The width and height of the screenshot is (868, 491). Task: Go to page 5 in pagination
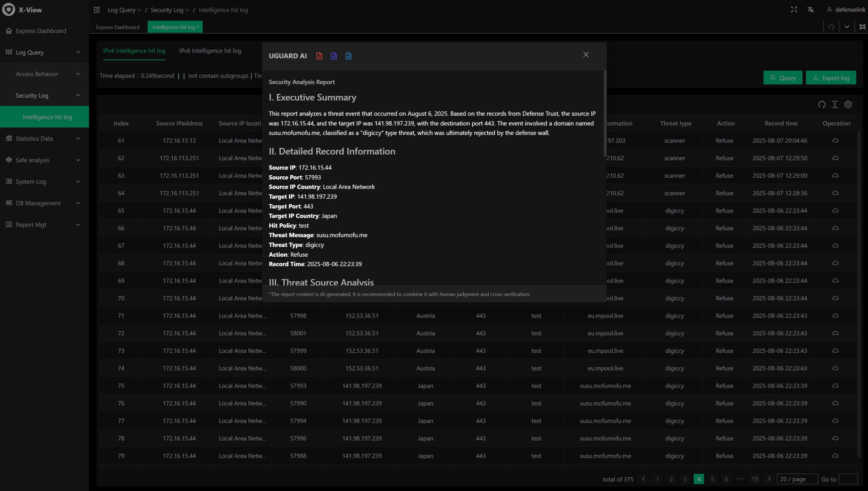(x=712, y=479)
